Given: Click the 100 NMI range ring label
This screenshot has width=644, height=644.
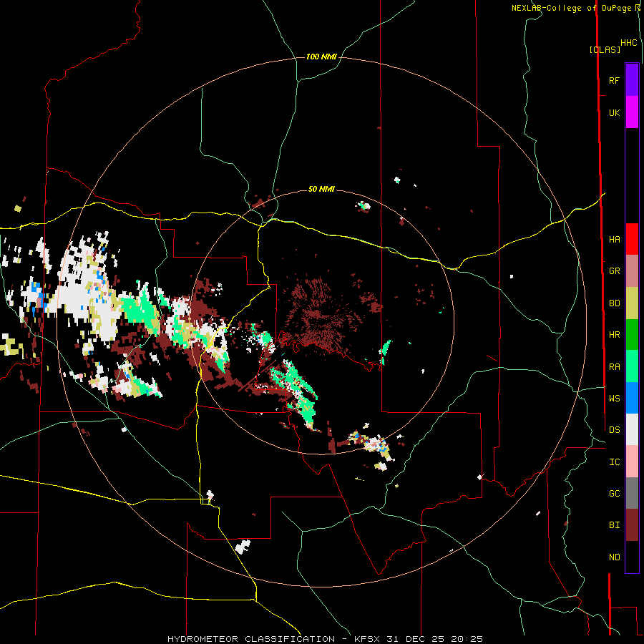Looking at the screenshot, I should coord(321,57).
